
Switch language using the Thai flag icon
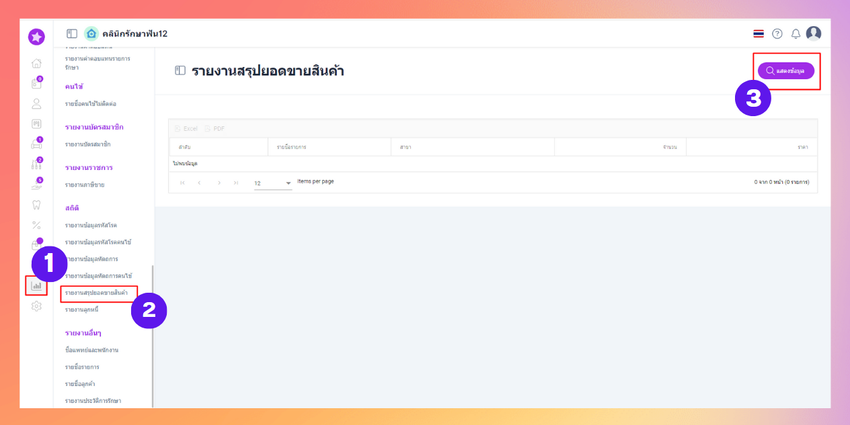click(x=758, y=34)
